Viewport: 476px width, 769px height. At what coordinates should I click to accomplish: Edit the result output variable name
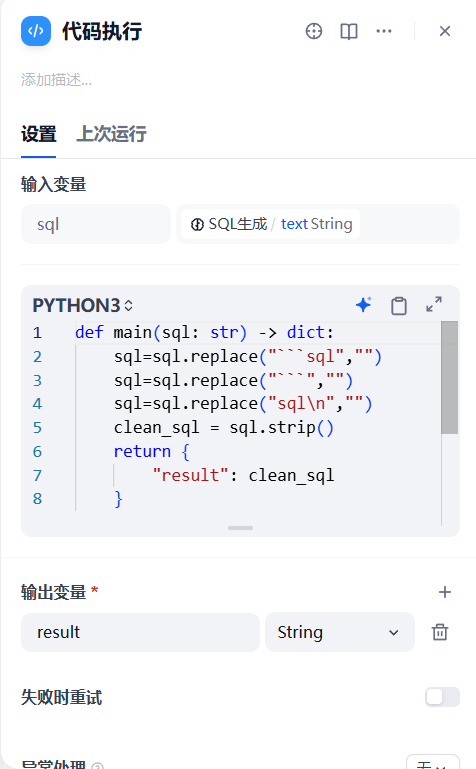coord(140,632)
